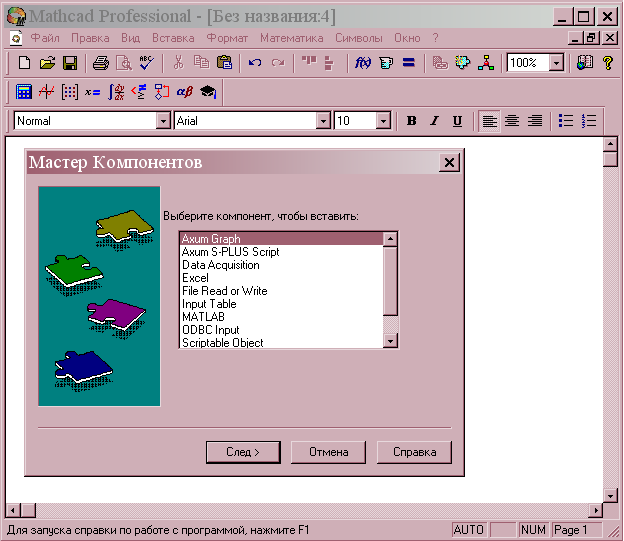Viewport: 624px width, 541px height.
Task: Expand the Normal style dropdown
Action: point(163,121)
